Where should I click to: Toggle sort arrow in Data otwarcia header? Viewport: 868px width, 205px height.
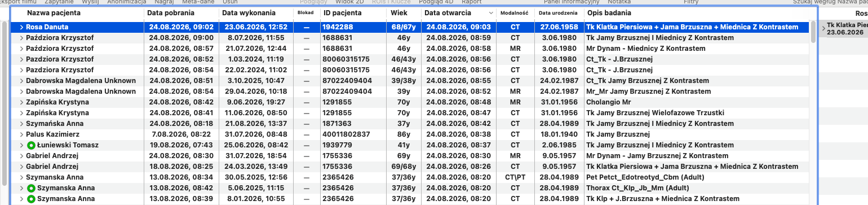click(489, 12)
